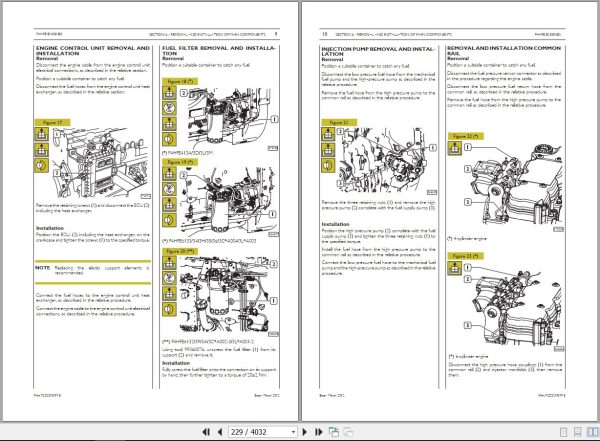Click the 'FUEL FILTER REMOVAL AND INSTALLATION' heading
The height and width of the screenshot is (441, 600).
(218, 51)
